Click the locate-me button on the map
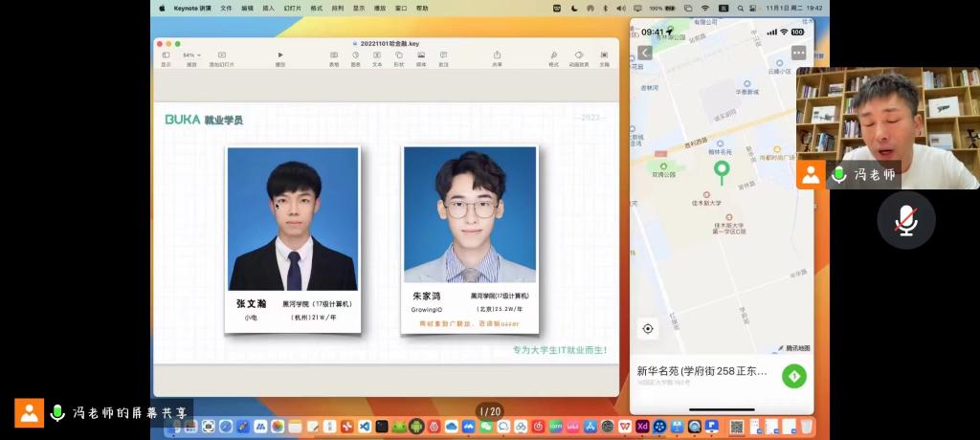This screenshot has width=980, height=440. pos(648,329)
